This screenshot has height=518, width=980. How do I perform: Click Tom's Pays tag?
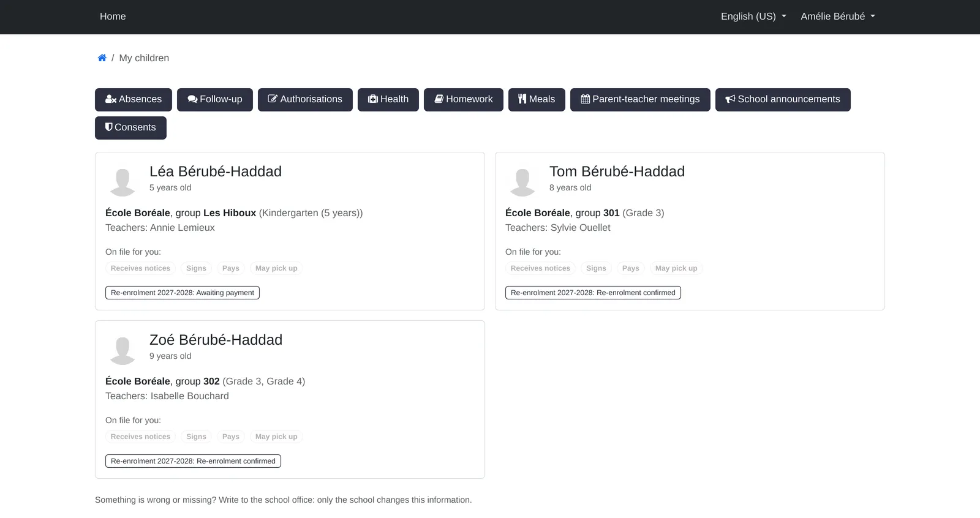[631, 268]
